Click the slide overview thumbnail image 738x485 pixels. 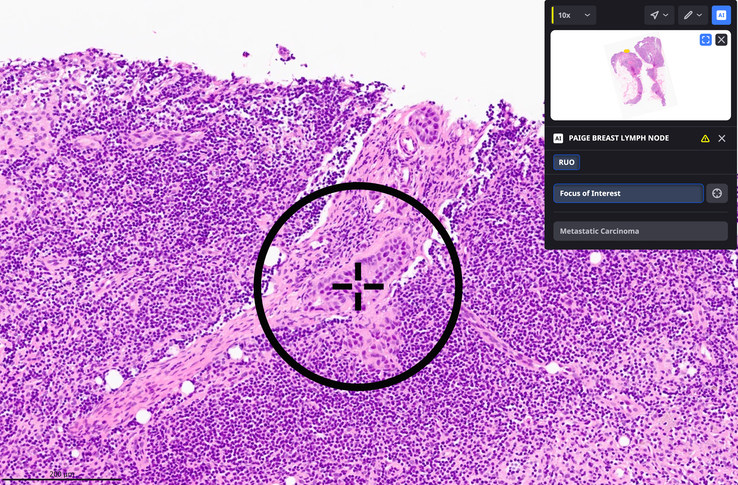[641, 75]
